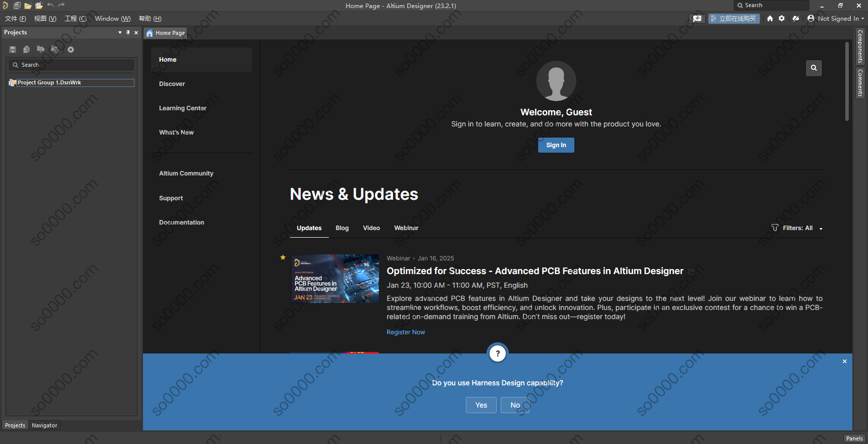Switch to Navigator bottom tab

point(44,425)
